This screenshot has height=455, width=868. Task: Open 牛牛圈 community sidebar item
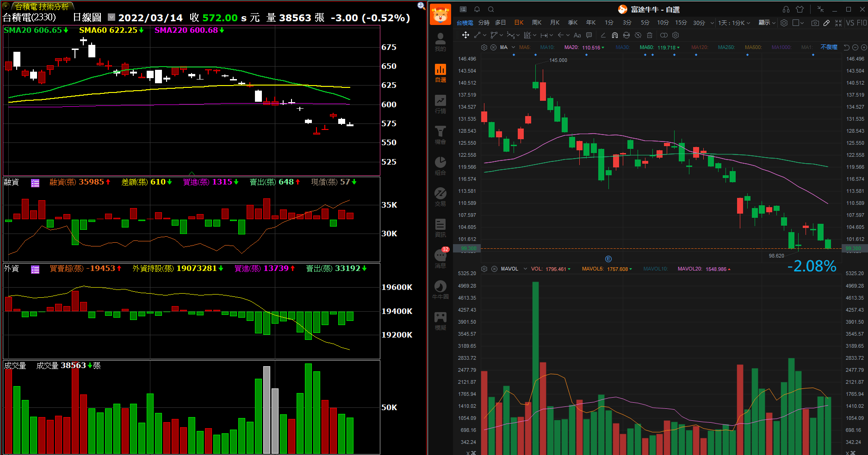point(440,290)
